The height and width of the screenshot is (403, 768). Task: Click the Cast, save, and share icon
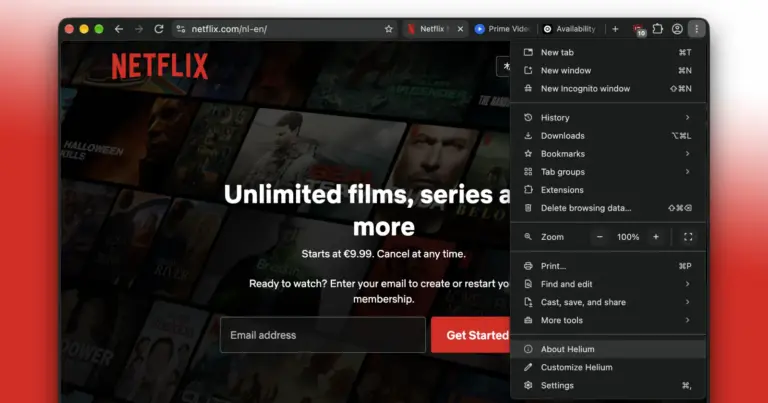coord(528,302)
